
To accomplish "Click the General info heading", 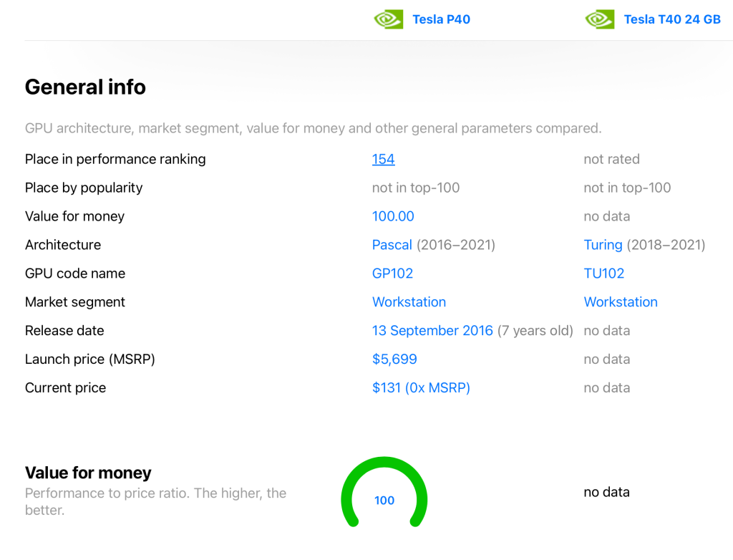I will click(x=85, y=87).
